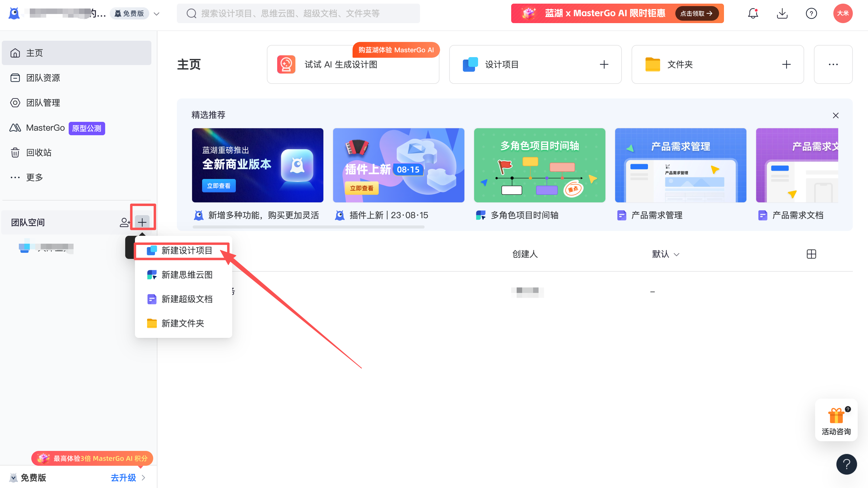Expand the team name dropdown chevron
This screenshot has height=488, width=868.
(157, 14)
